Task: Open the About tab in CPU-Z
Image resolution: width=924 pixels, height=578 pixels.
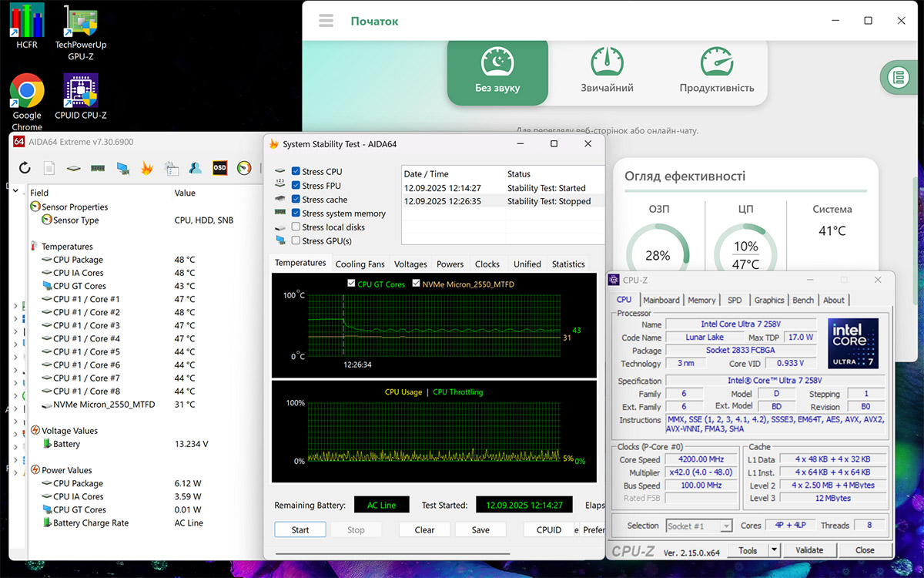Action: click(x=834, y=300)
